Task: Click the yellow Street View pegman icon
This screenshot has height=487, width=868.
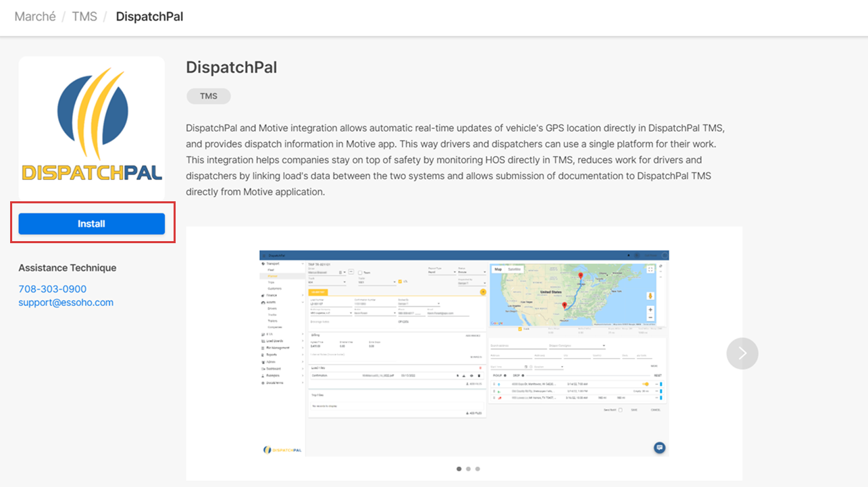Action: click(650, 295)
